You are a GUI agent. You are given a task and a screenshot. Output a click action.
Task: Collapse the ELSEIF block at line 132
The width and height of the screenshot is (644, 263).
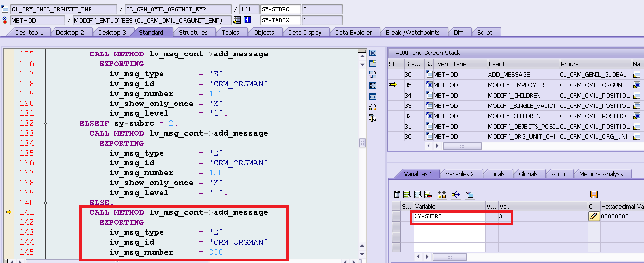45,123
